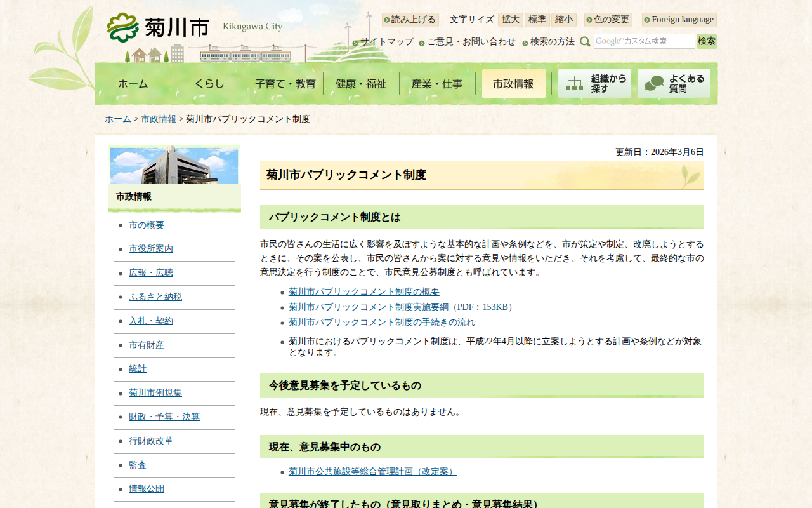Select the くらし navigation tab
This screenshot has width=812, height=508.
(x=209, y=84)
